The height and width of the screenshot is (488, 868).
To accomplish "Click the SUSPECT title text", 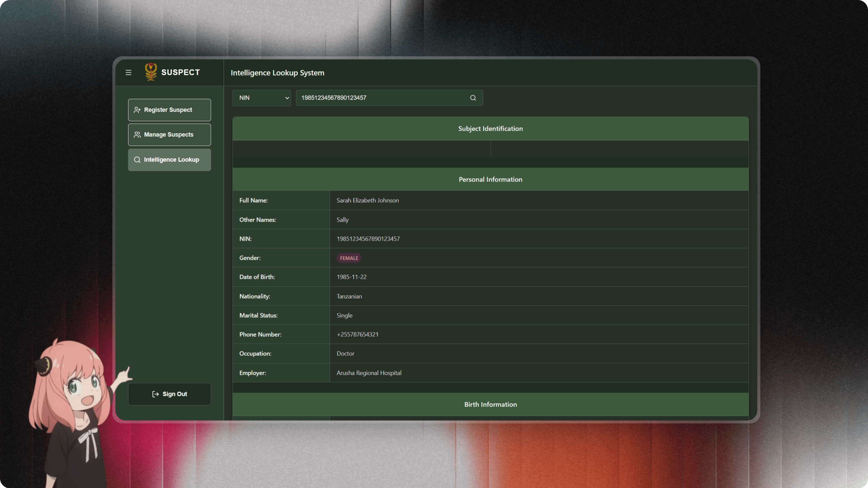I will click(181, 72).
